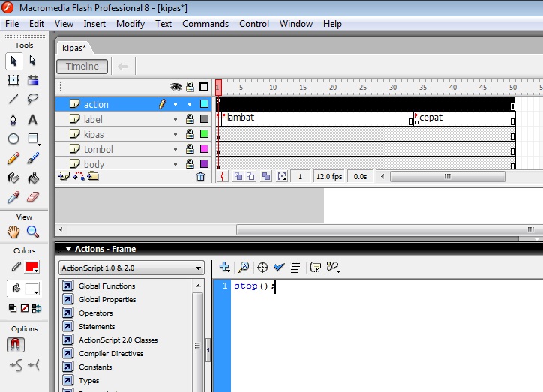This screenshot has width=543, height=392.
Task: Open Modify Onion Markers menu
Action: click(282, 176)
